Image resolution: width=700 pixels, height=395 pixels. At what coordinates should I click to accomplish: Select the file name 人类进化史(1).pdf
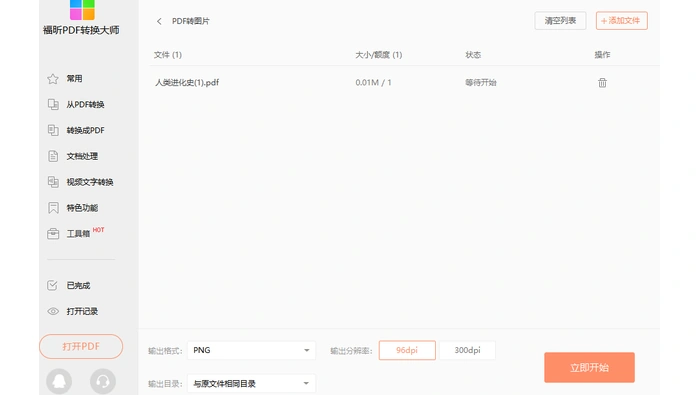point(187,83)
